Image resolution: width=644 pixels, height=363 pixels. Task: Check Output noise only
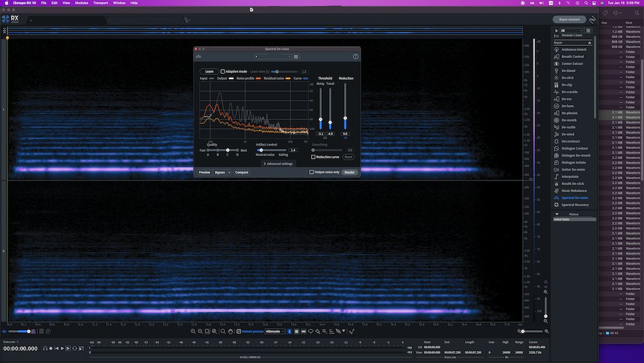311,172
